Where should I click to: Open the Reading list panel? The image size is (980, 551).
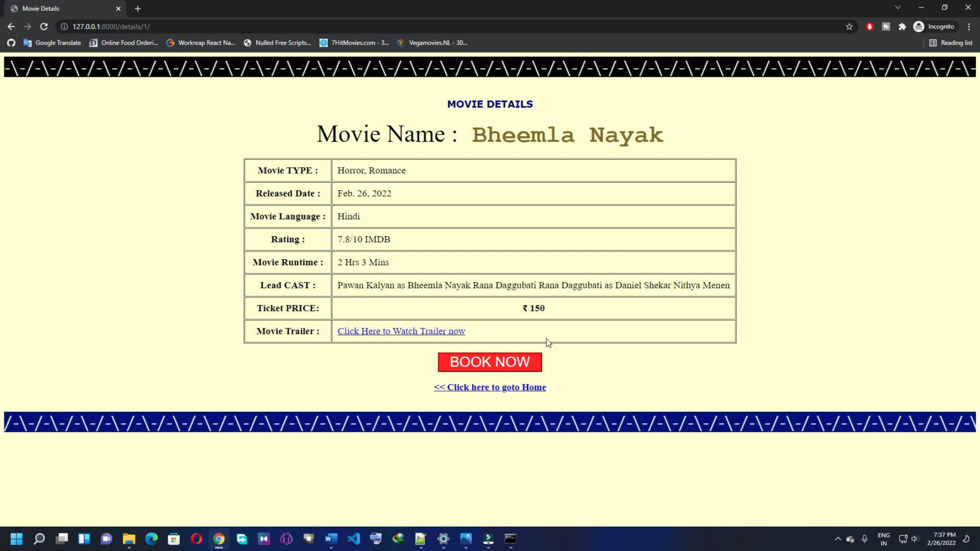(951, 43)
